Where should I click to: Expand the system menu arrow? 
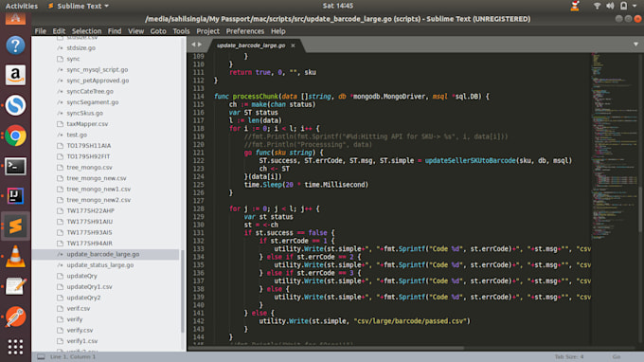(635, 7)
